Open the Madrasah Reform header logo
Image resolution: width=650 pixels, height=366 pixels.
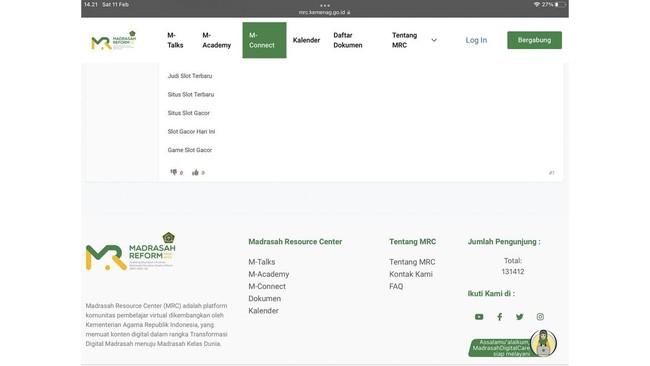pyautogui.click(x=114, y=40)
